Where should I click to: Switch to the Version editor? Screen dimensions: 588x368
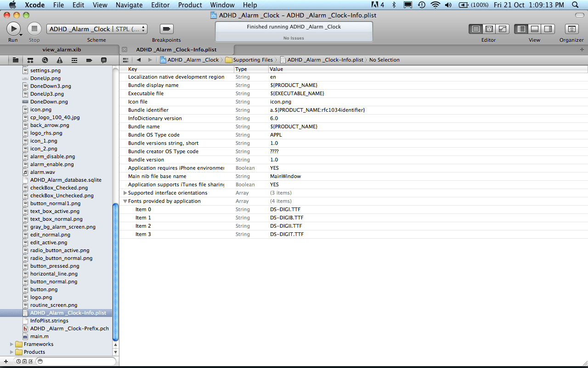[x=503, y=29]
